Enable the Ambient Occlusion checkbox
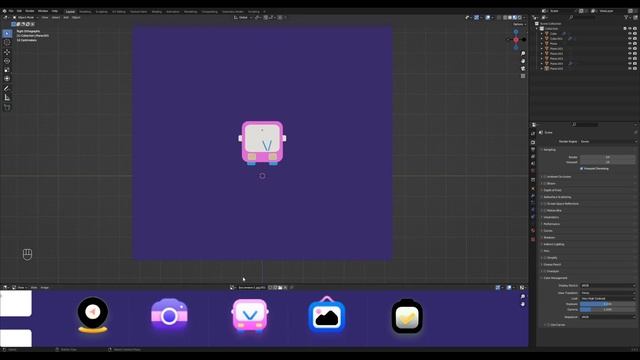 [x=545, y=177]
